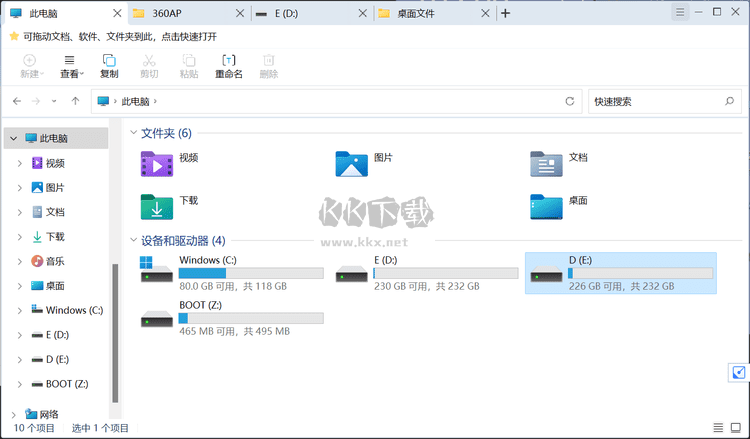Go forward with the right arrow
Viewport: 750px width, 439px height.
point(36,101)
